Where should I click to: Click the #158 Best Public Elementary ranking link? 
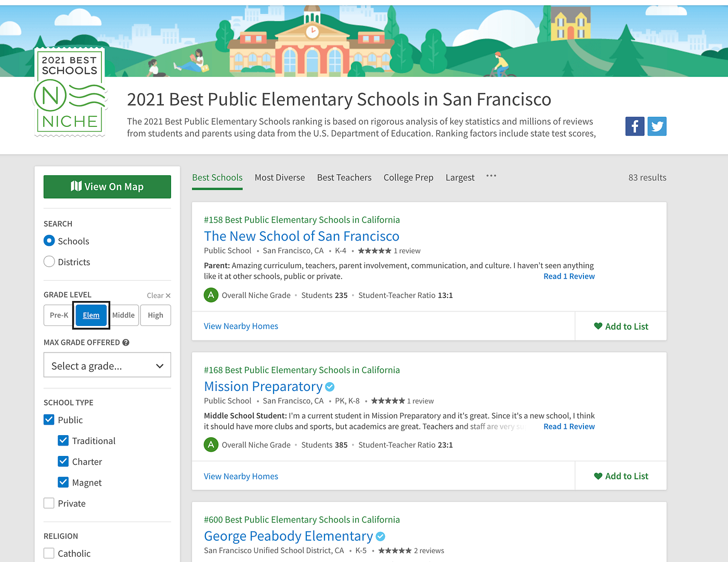pyautogui.click(x=302, y=220)
